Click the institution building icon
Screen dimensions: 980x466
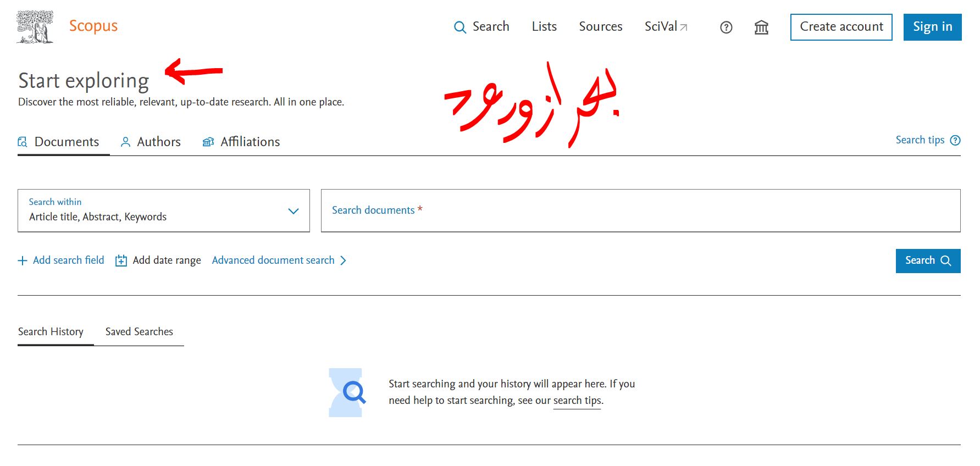click(x=761, y=27)
